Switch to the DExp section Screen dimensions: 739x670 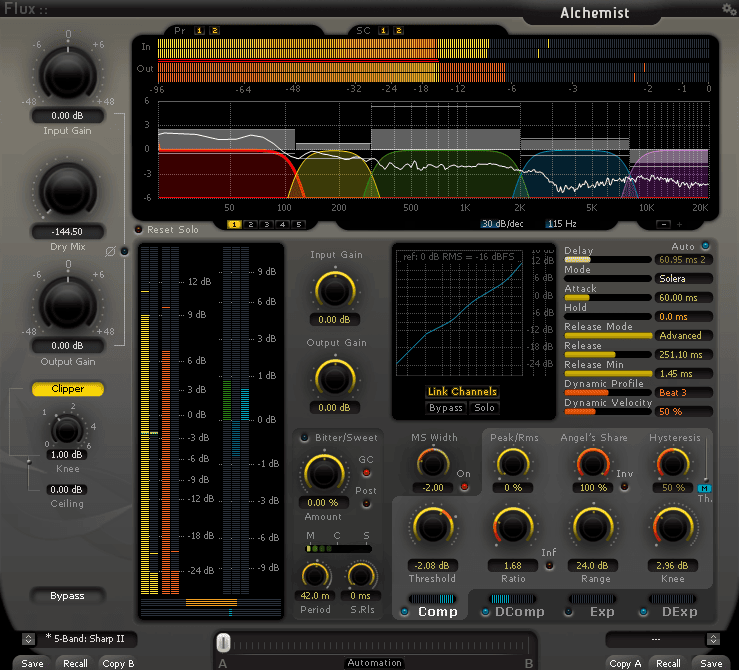point(679,612)
